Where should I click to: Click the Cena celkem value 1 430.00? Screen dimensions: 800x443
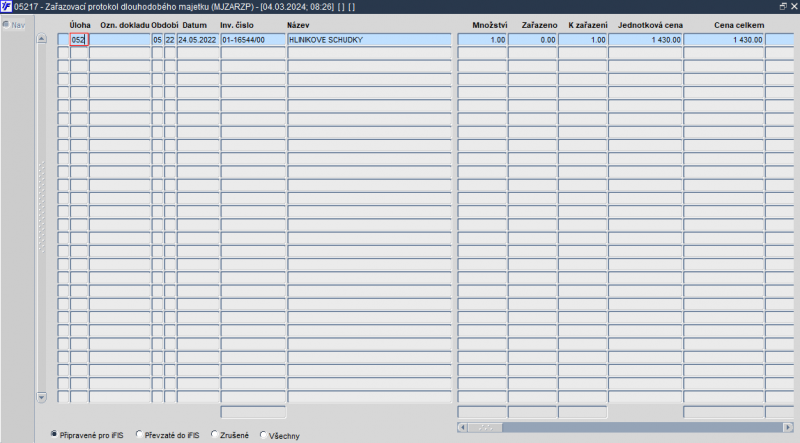pos(723,40)
